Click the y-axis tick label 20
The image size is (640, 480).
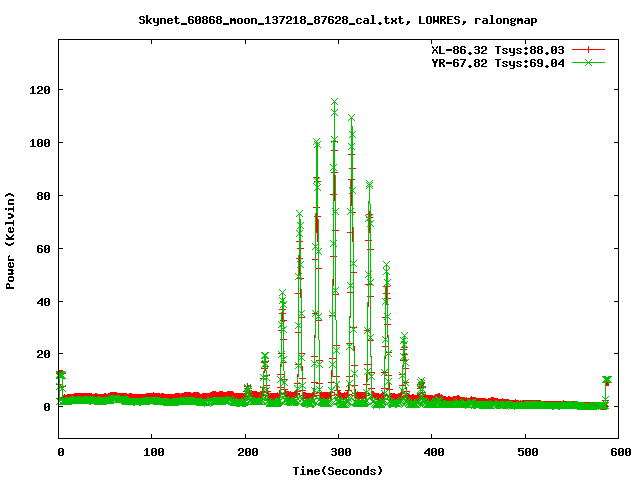click(x=44, y=354)
